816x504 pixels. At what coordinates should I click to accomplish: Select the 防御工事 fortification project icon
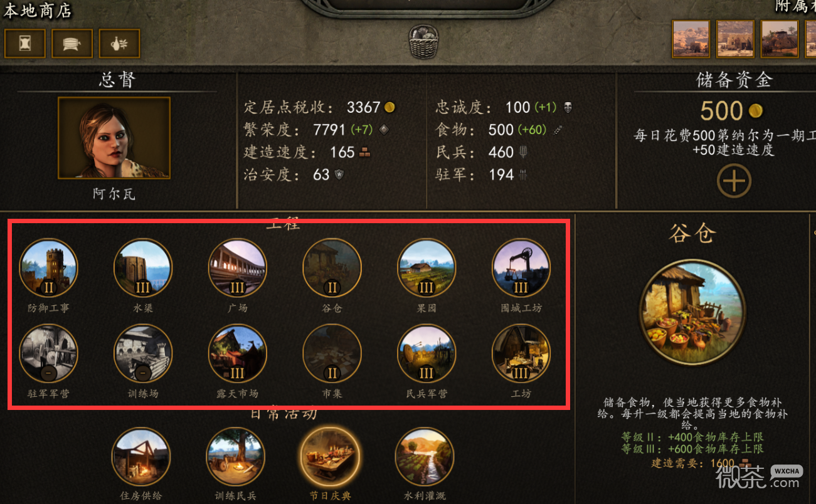click(49, 268)
